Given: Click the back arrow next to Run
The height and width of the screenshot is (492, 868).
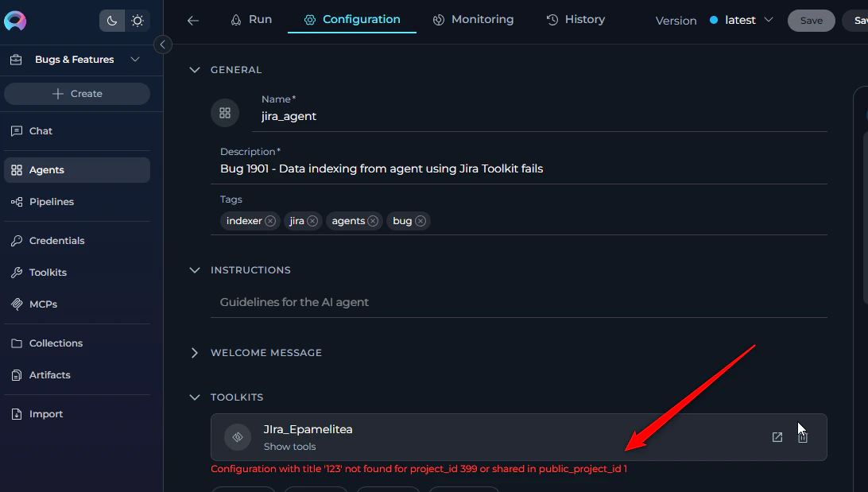Looking at the screenshot, I should coord(193,20).
